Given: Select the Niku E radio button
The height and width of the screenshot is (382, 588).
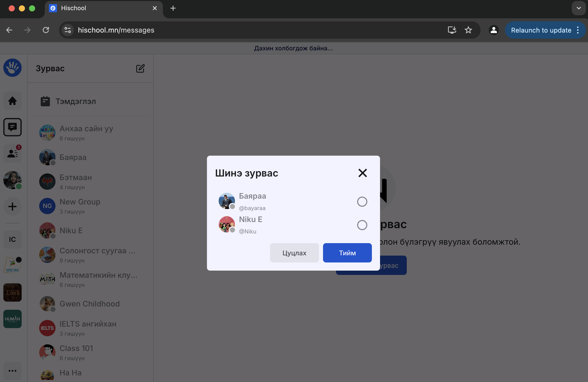Looking at the screenshot, I should [362, 225].
